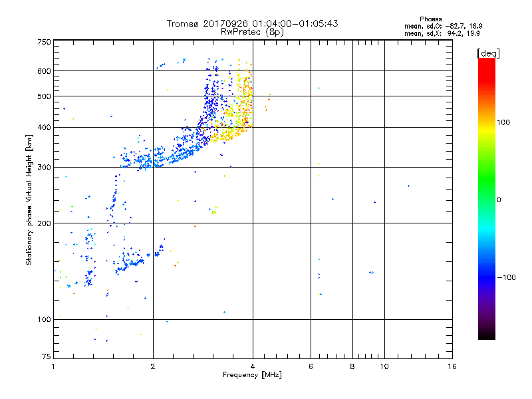The image size is (532, 399).
Task: Click the "Frequency [MHz]" x-axis title
Action: tap(252, 375)
